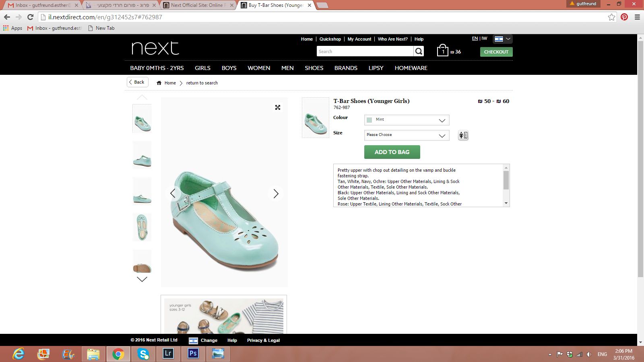Open the Quickshop link
Image resolution: width=644 pixels, height=362 pixels.
(x=330, y=39)
